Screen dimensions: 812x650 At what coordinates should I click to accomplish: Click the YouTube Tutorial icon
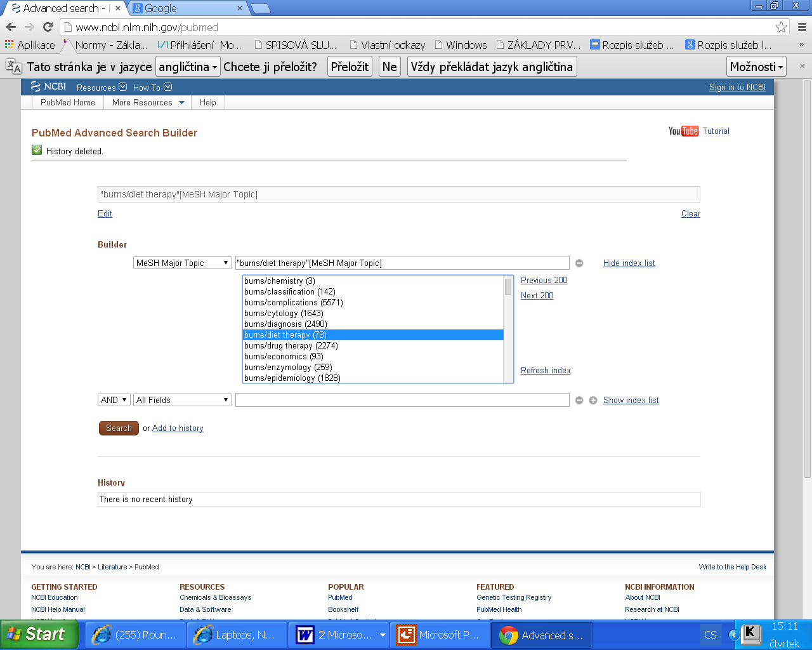(x=683, y=131)
